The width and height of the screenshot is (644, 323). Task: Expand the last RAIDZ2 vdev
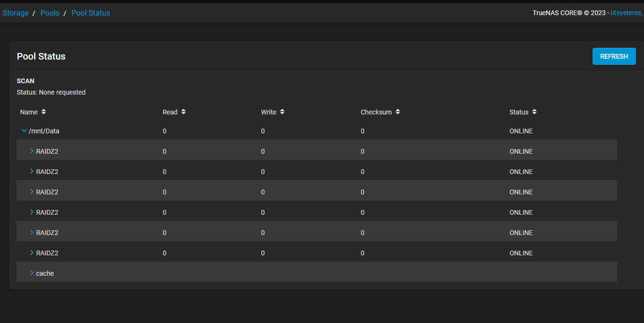pyautogui.click(x=32, y=253)
